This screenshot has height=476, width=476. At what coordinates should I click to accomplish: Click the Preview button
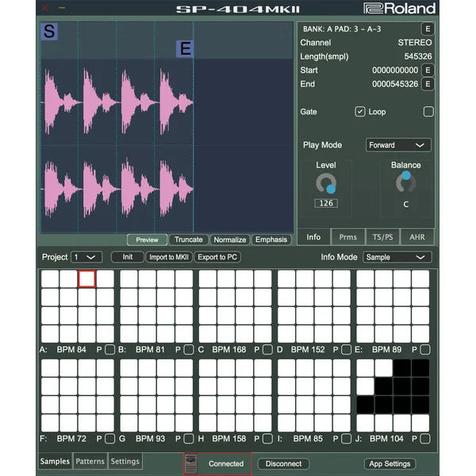click(148, 240)
